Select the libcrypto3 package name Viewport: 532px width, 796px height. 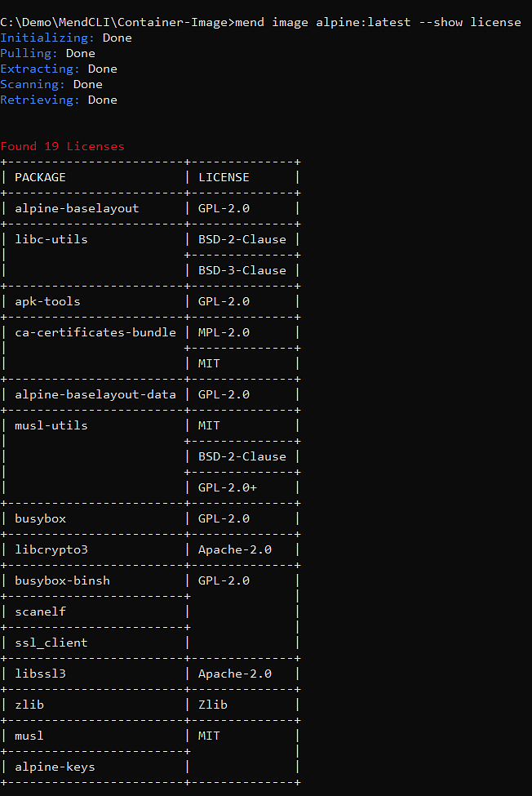pyautogui.click(x=51, y=549)
